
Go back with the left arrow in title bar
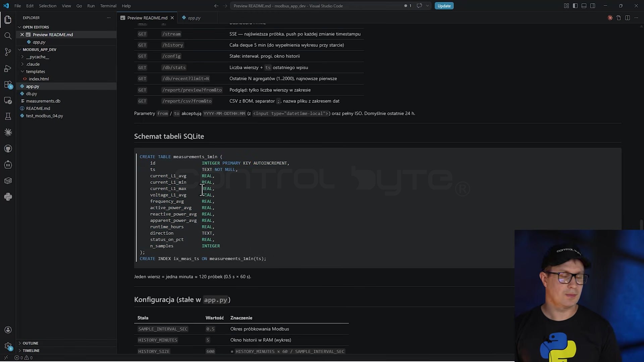coord(216,6)
